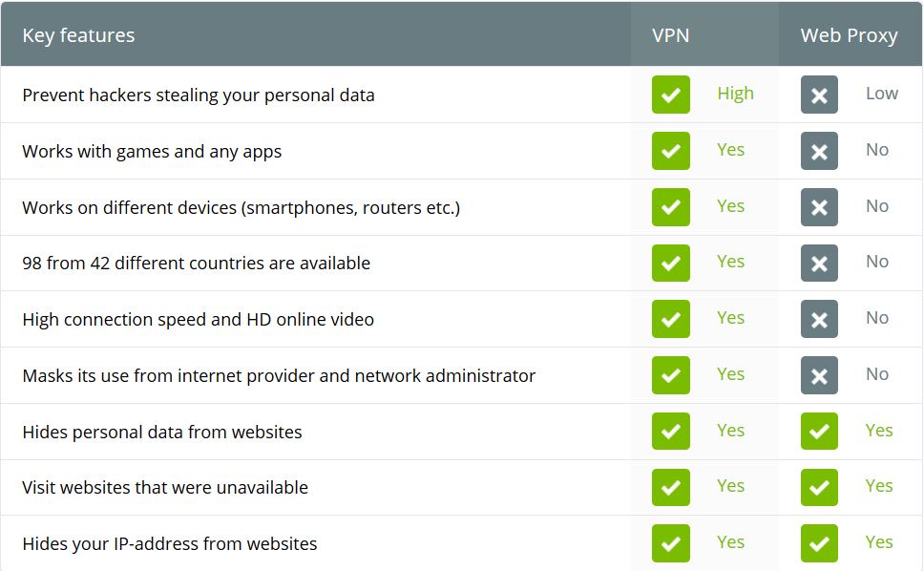Click VPN checkmark for masking from internet provider

(x=671, y=375)
